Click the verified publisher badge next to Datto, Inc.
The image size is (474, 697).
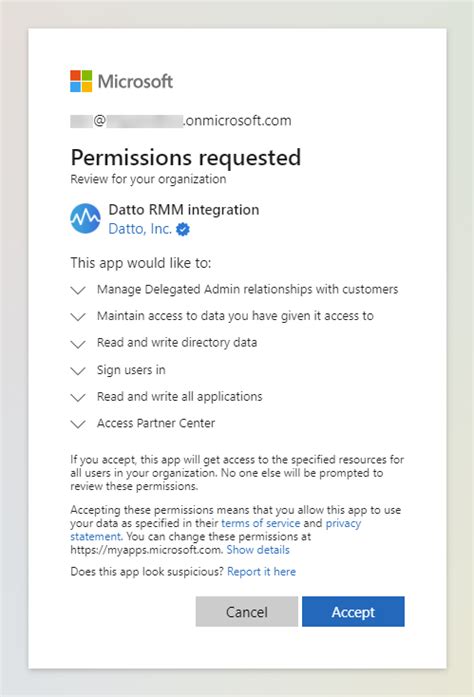(183, 229)
